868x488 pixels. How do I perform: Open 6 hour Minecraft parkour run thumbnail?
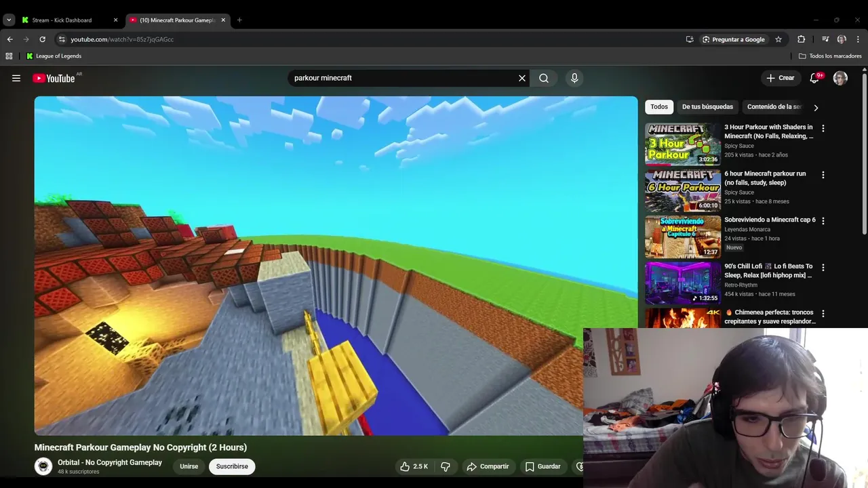[x=683, y=190]
